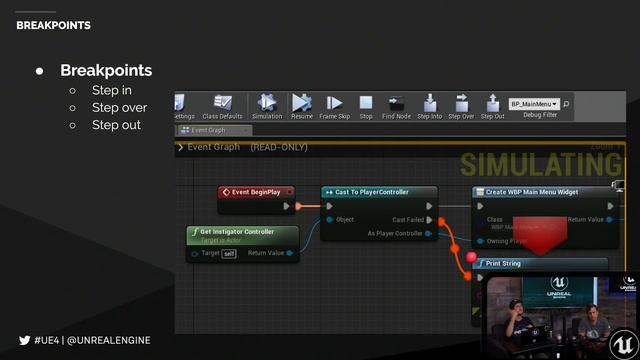The height and width of the screenshot is (360, 640).
Task: Click Create Widget node input exec pin
Action: click(480, 207)
